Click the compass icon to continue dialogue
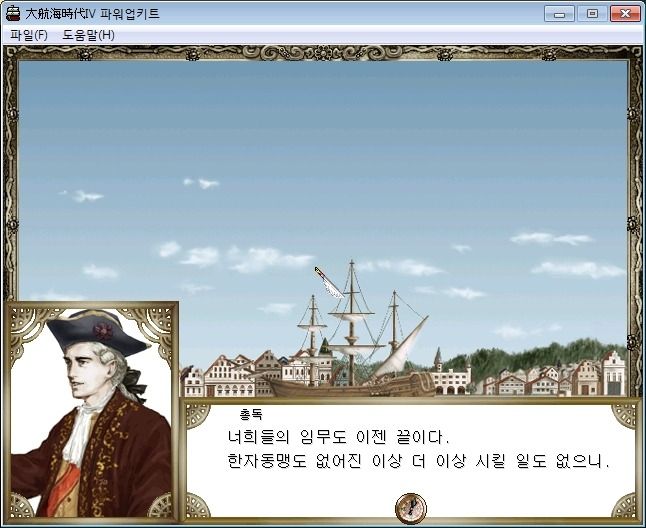The height and width of the screenshot is (528, 646). pos(411,508)
